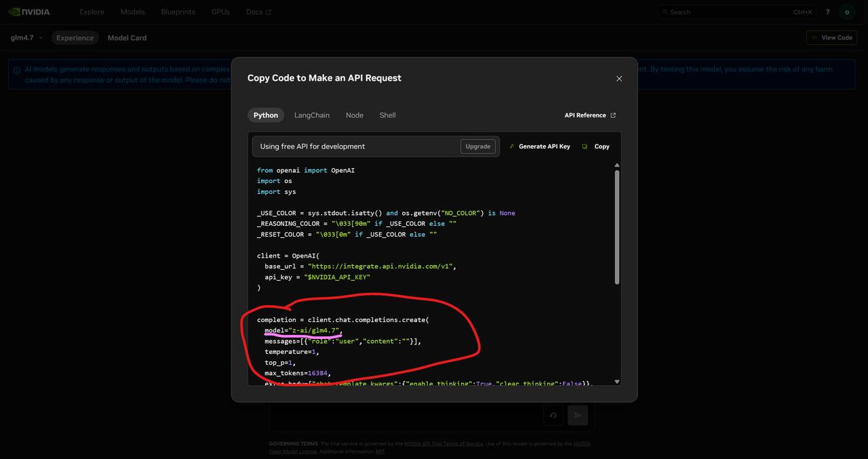Image resolution: width=868 pixels, height=459 pixels.
Task: Go to the Models page
Action: pyautogui.click(x=133, y=12)
